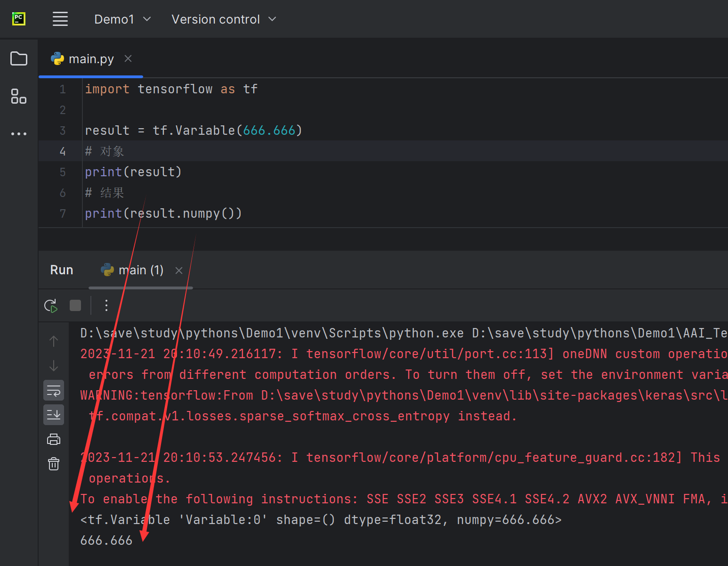The width and height of the screenshot is (728, 566).
Task: Open the Project folder tool window
Action: click(x=19, y=58)
